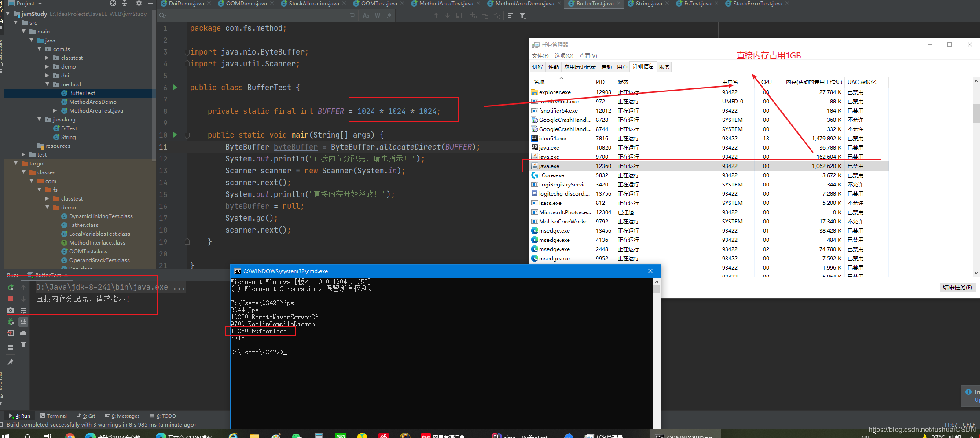Open FsTest under java.lang
The image size is (980, 438).
(69, 128)
